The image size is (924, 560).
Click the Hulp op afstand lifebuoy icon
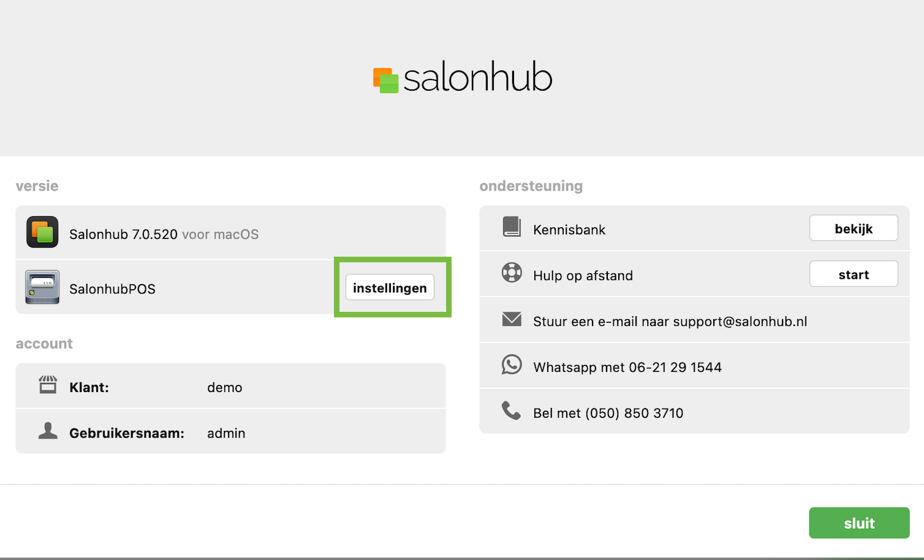click(512, 272)
